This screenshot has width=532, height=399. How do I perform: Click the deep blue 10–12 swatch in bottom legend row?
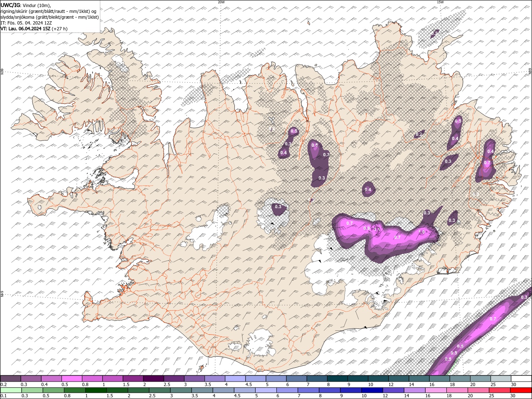click(x=372, y=390)
